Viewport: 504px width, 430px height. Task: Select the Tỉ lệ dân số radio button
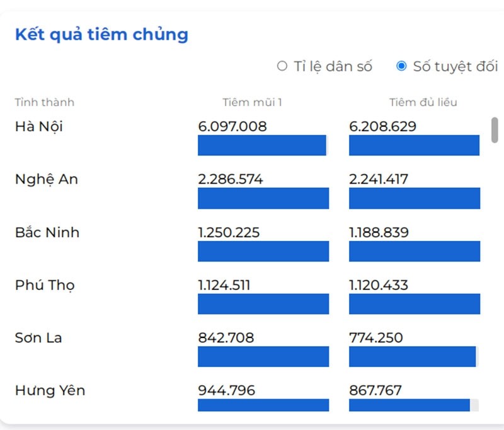(282, 66)
